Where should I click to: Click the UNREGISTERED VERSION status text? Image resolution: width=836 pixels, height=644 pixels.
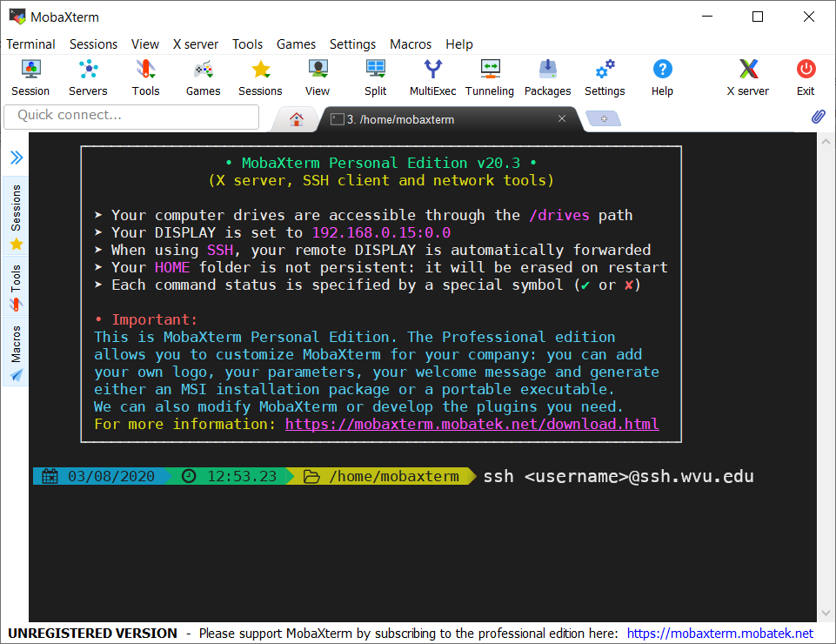[x=92, y=634]
